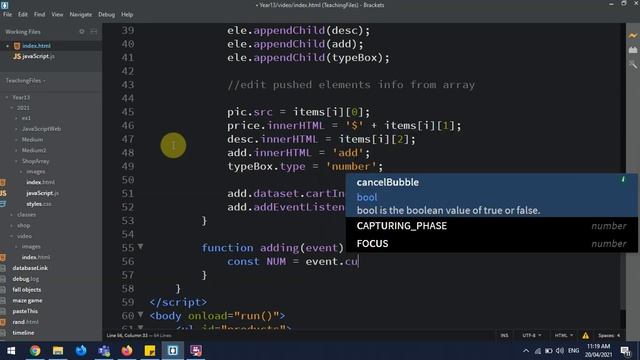Open the notification center icon
The width and height of the screenshot is (640, 360).
click(x=625, y=351)
